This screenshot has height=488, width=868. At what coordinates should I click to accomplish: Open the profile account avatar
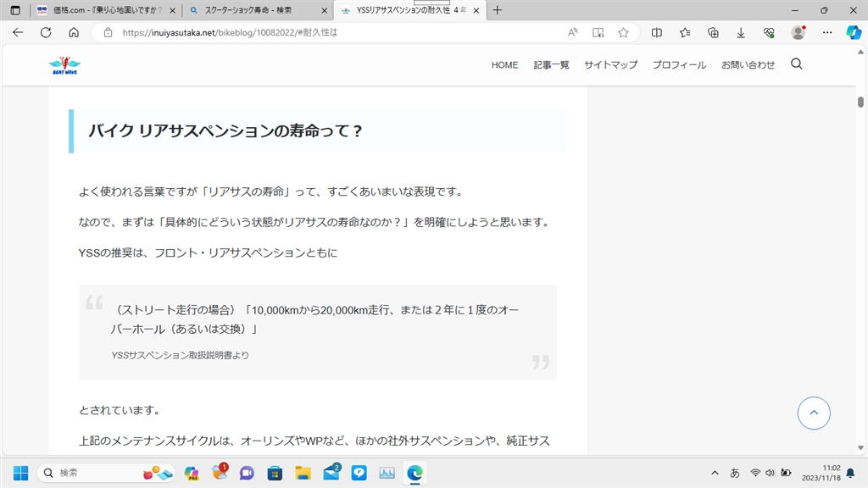tap(798, 33)
